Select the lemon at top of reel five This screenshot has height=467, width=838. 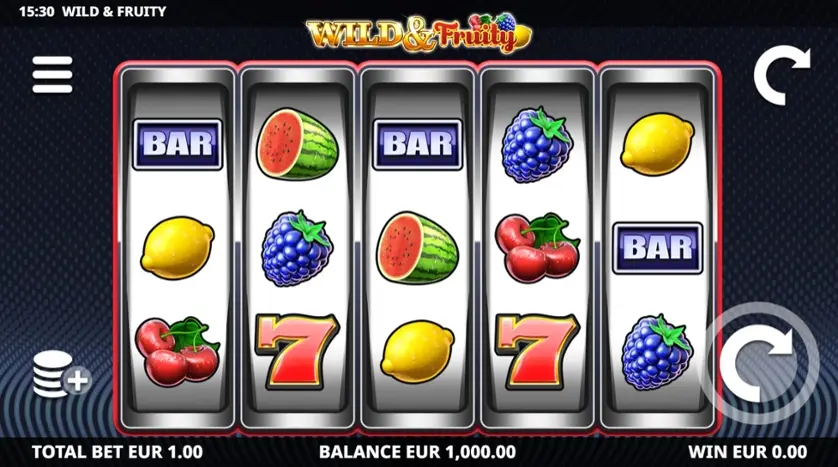(x=657, y=144)
